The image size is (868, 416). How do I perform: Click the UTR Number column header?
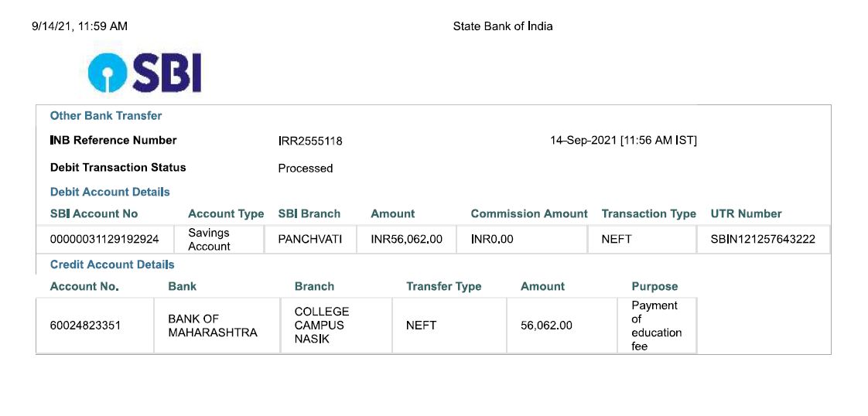(x=746, y=213)
